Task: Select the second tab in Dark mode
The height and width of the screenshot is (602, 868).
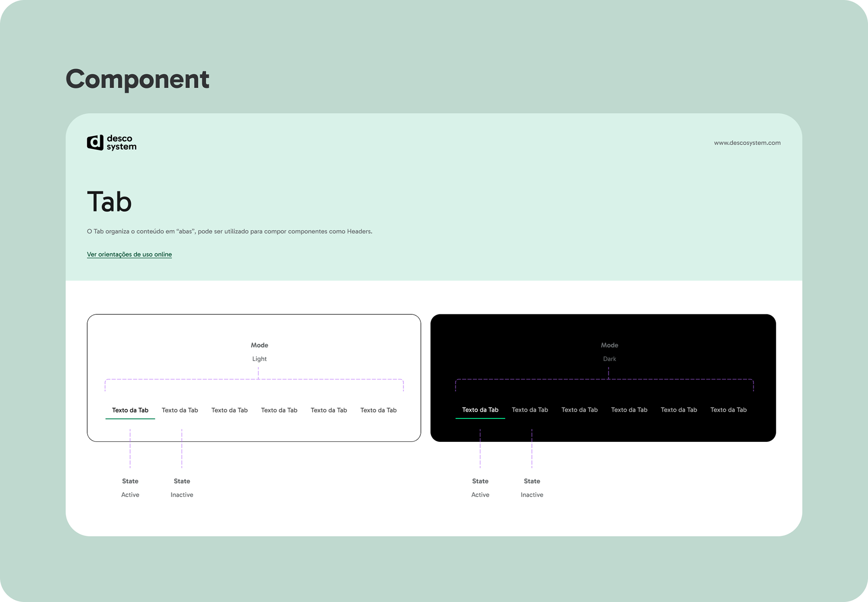Action: point(530,410)
